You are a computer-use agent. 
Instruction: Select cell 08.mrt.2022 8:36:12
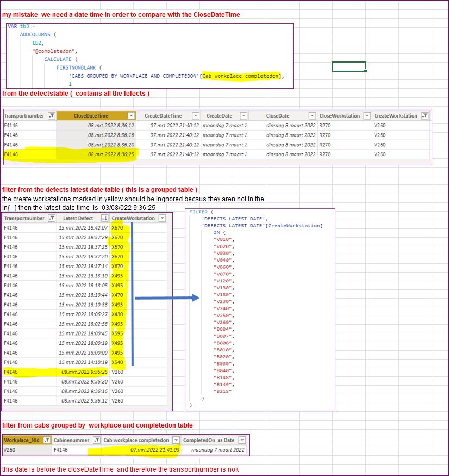point(96,125)
